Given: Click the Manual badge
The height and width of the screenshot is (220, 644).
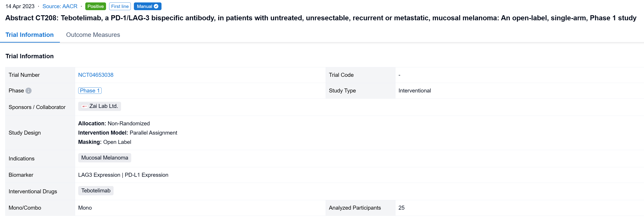Looking at the screenshot, I should (145, 6).
